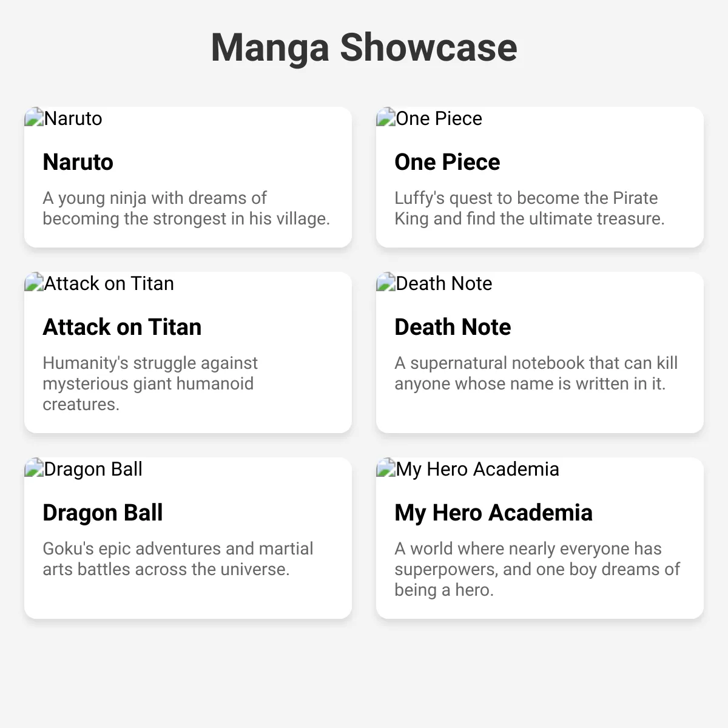
Task: Select the My Hero Academia bold title
Action: tap(493, 513)
